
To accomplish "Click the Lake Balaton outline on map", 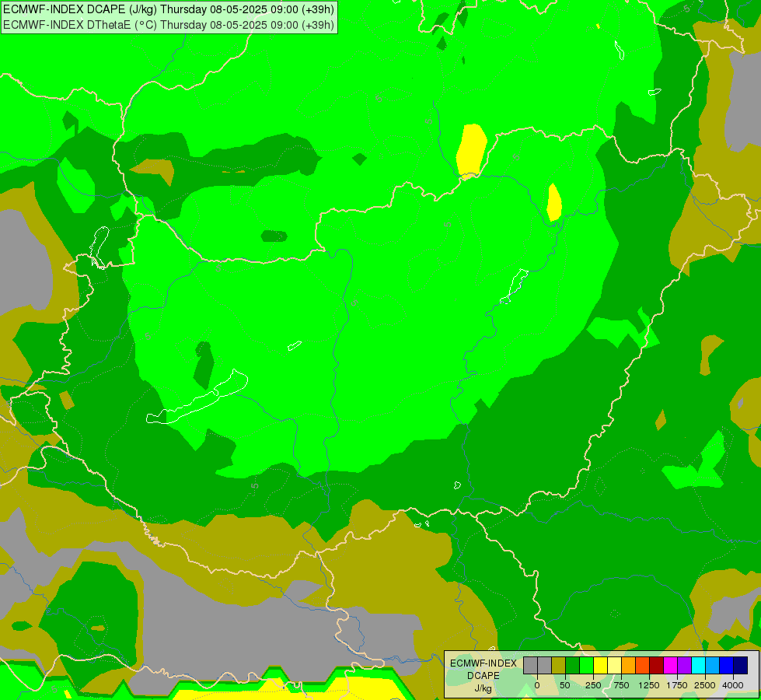I will [x=197, y=397].
